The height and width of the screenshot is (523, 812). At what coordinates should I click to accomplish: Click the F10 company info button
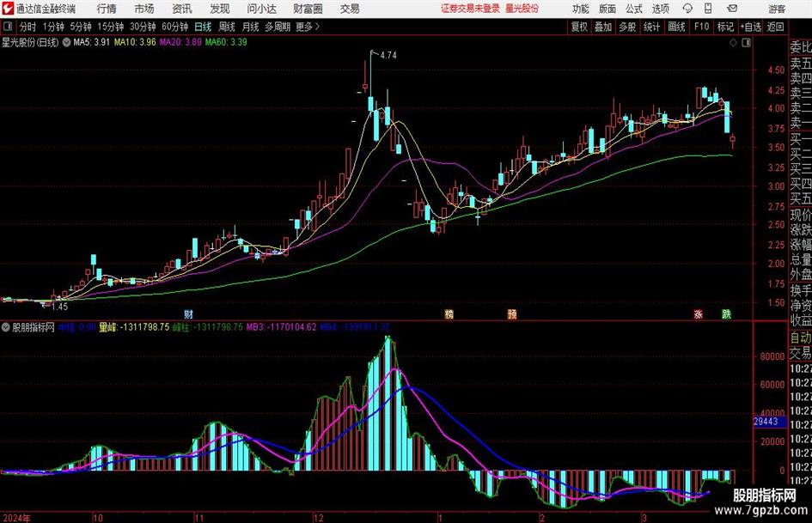(702, 27)
